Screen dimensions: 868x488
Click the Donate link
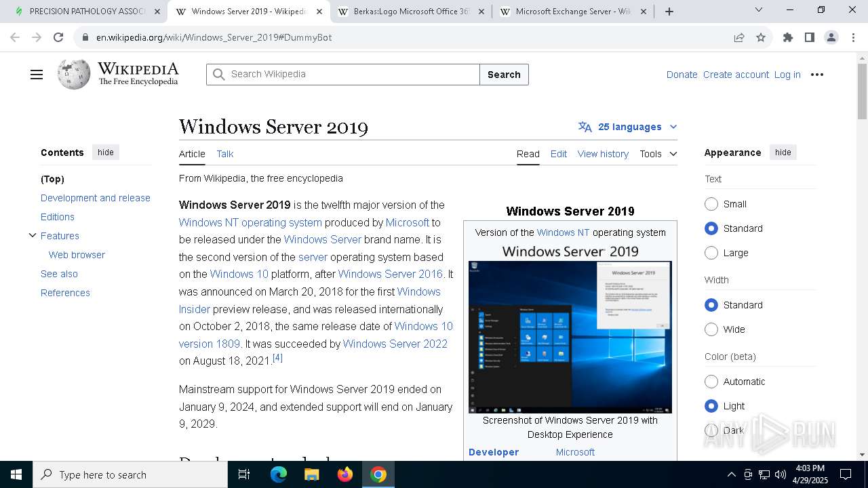coord(682,75)
